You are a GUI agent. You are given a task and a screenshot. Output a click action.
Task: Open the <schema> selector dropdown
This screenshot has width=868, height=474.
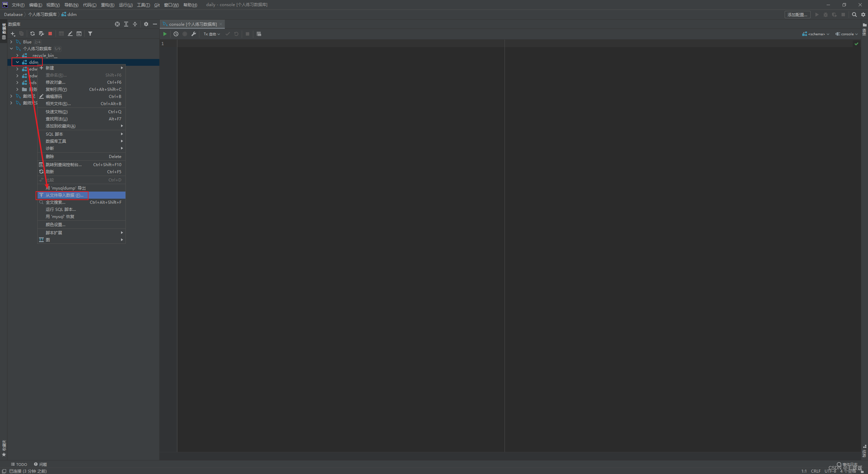pyautogui.click(x=816, y=34)
